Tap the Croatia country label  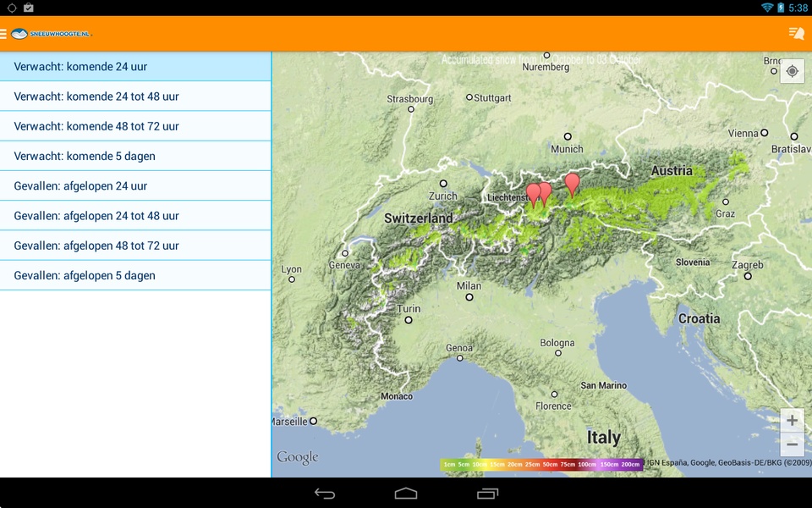pos(700,318)
